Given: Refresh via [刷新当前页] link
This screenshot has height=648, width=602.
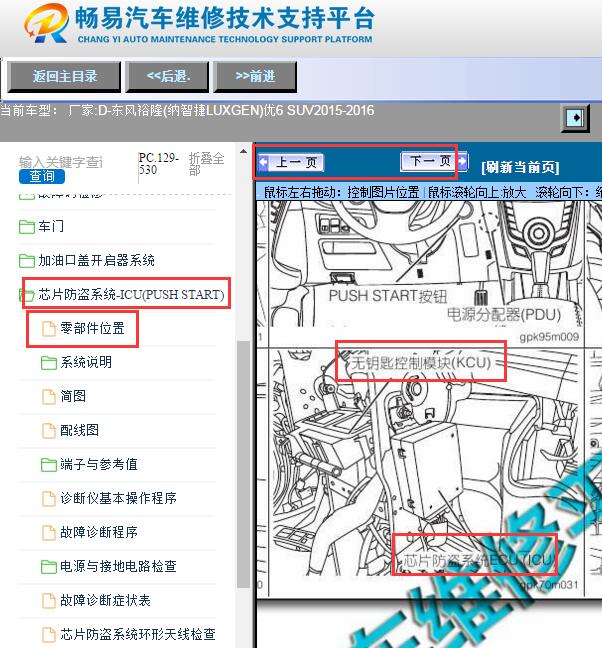Looking at the screenshot, I should pos(520,167).
